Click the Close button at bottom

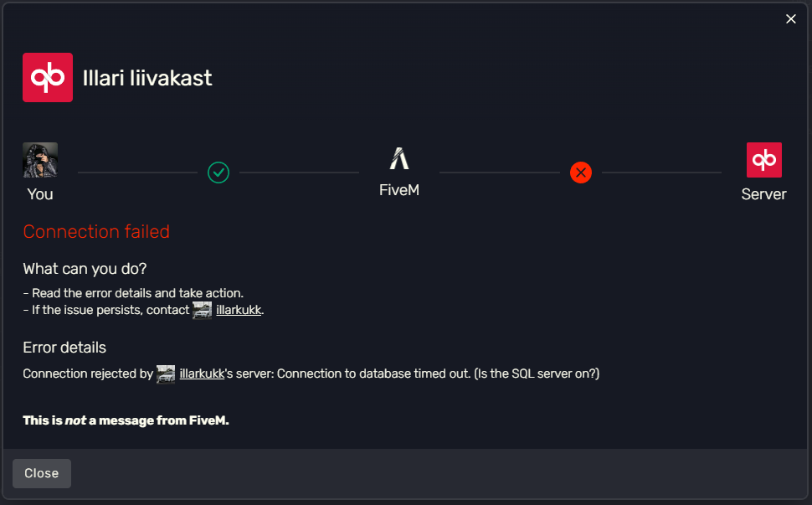[x=42, y=473]
